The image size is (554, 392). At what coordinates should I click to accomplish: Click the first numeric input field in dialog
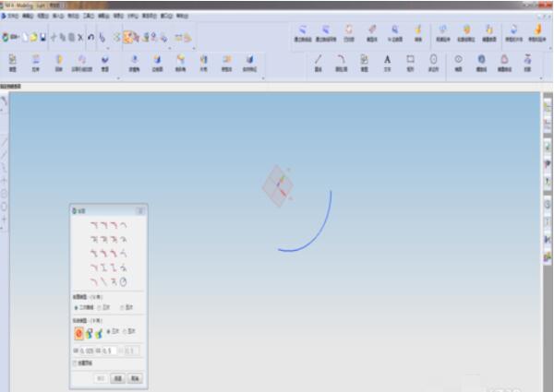[x=90, y=350]
